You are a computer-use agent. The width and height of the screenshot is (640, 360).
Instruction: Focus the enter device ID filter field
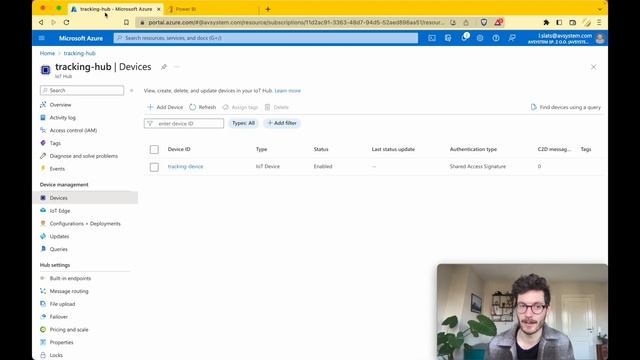point(184,123)
